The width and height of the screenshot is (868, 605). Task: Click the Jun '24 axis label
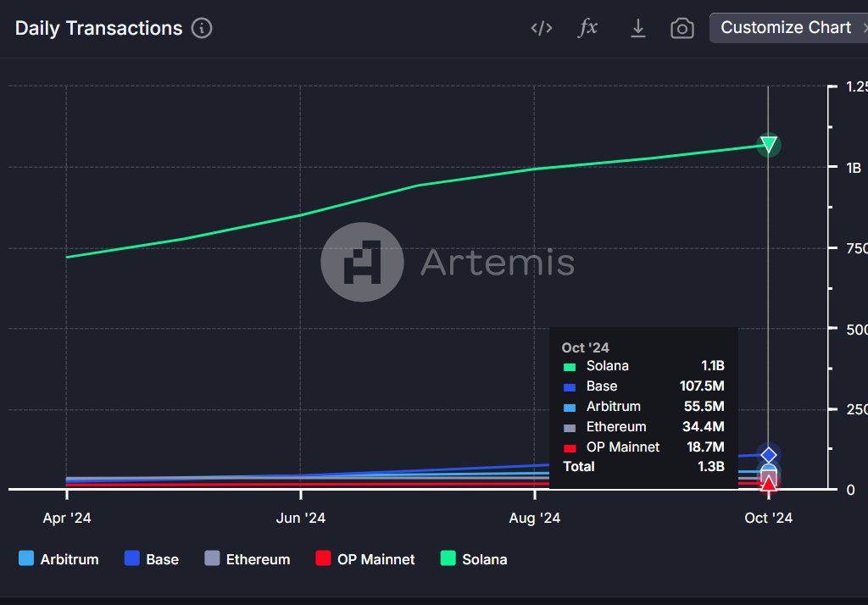[301, 518]
